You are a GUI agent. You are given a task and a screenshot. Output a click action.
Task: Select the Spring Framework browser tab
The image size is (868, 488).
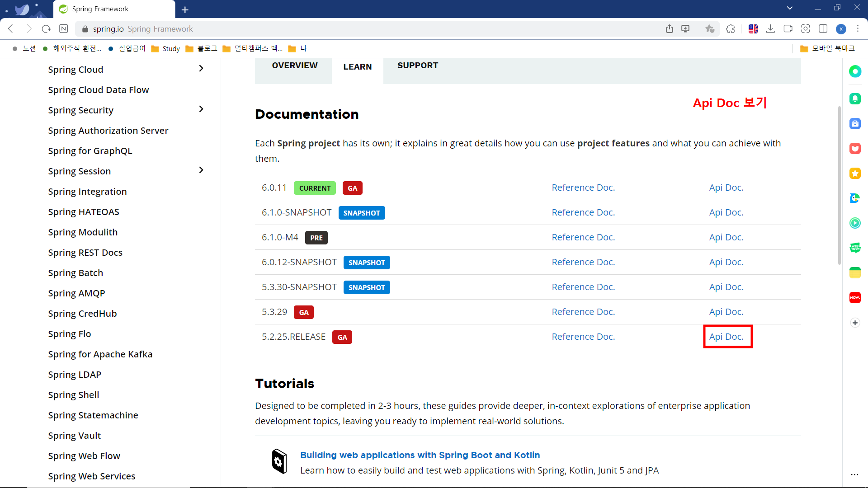click(x=114, y=9)
